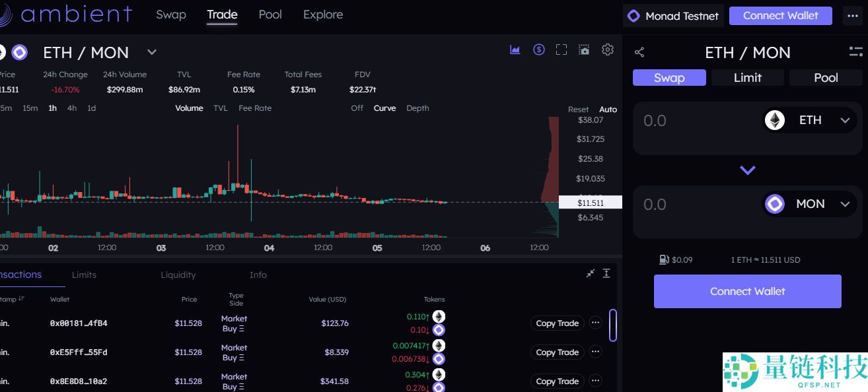Viewport: 868px width, 392px height.
Task: Click the share icon beside ETH / MON
Action: pos(639,53)
